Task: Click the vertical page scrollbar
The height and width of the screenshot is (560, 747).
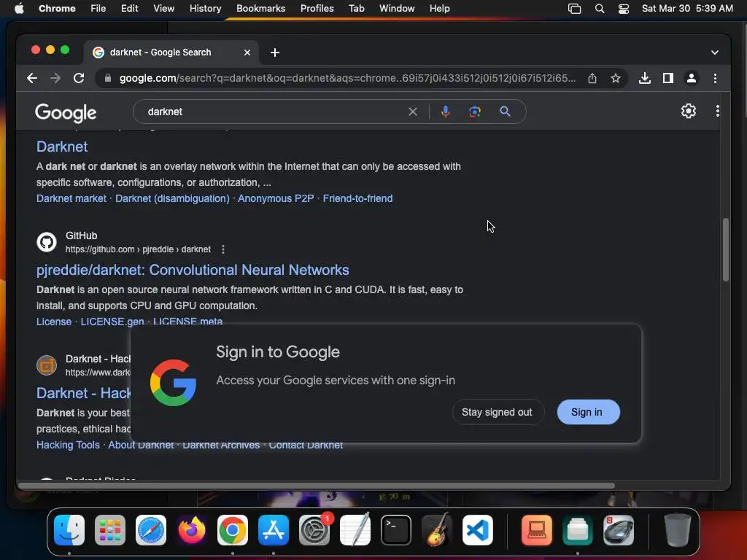Action: (x=726, y=250)
